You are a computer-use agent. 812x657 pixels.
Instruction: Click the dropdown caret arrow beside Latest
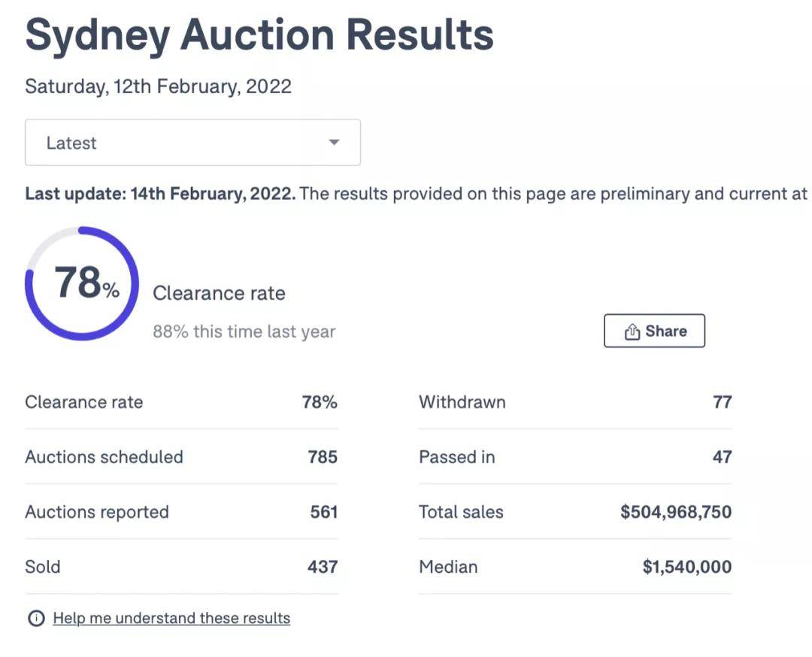[335, 143]
